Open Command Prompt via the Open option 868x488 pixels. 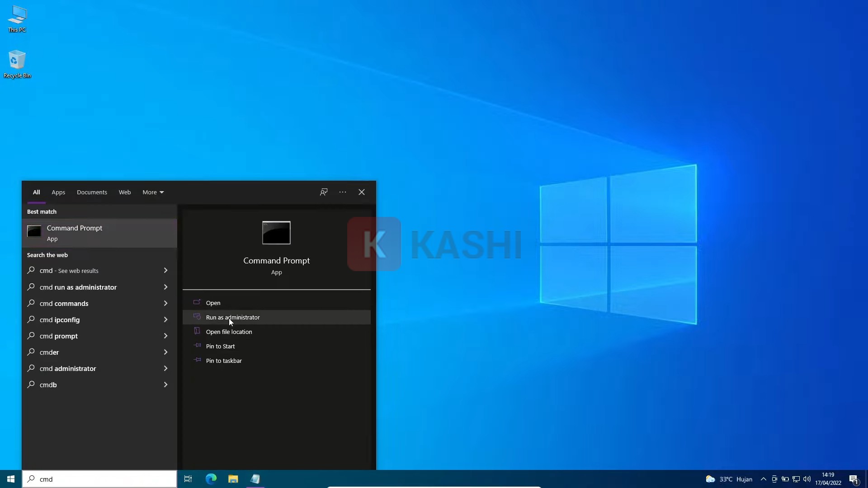click(x=212, y=303)
